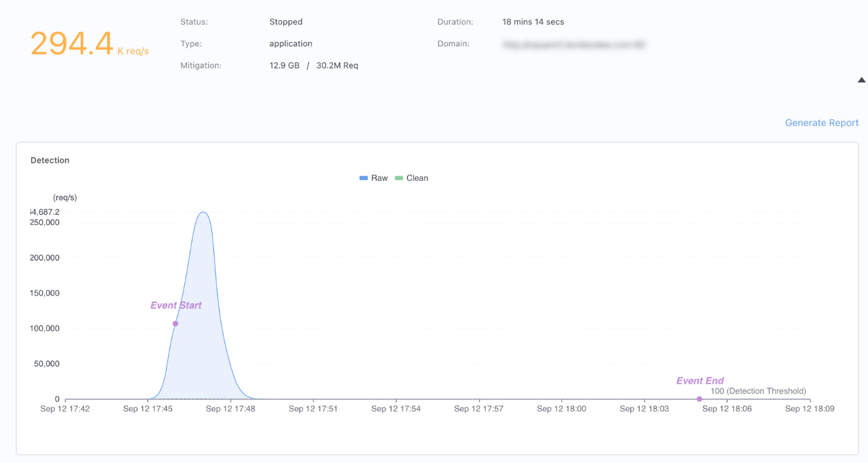Click the Sep 12 18:09 axis label
868x463 pixels.
pos(810,409)
